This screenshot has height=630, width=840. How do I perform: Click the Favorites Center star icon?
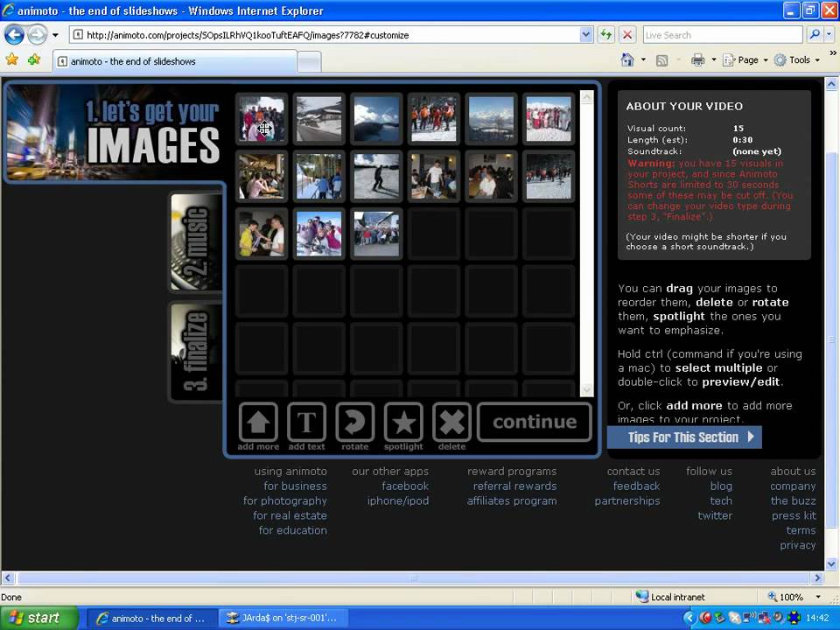11,59
